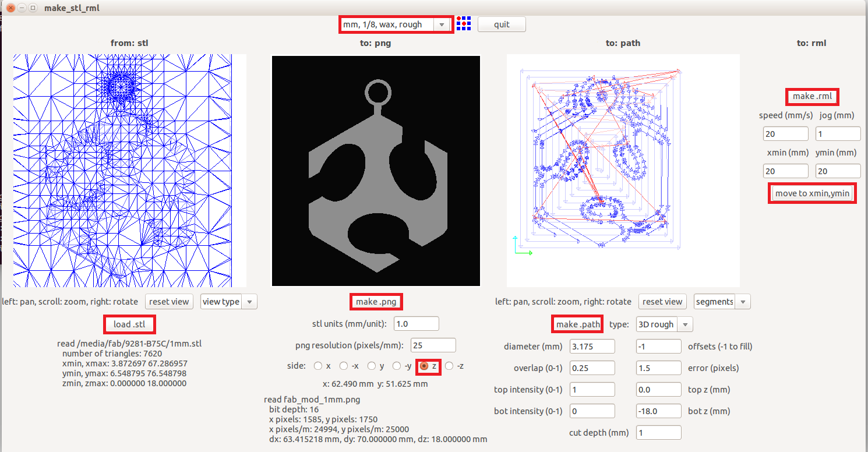Click the speed (mm/s) input field
868x452 pixels.
click(786, 134)
